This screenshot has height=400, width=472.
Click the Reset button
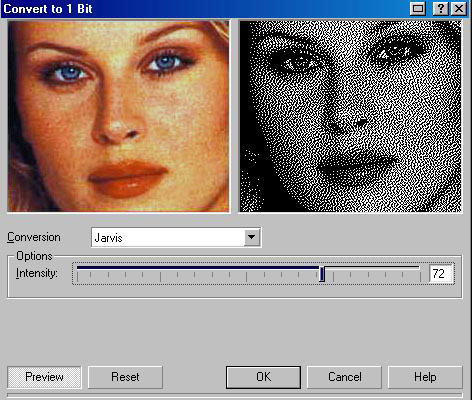(125, 377)
